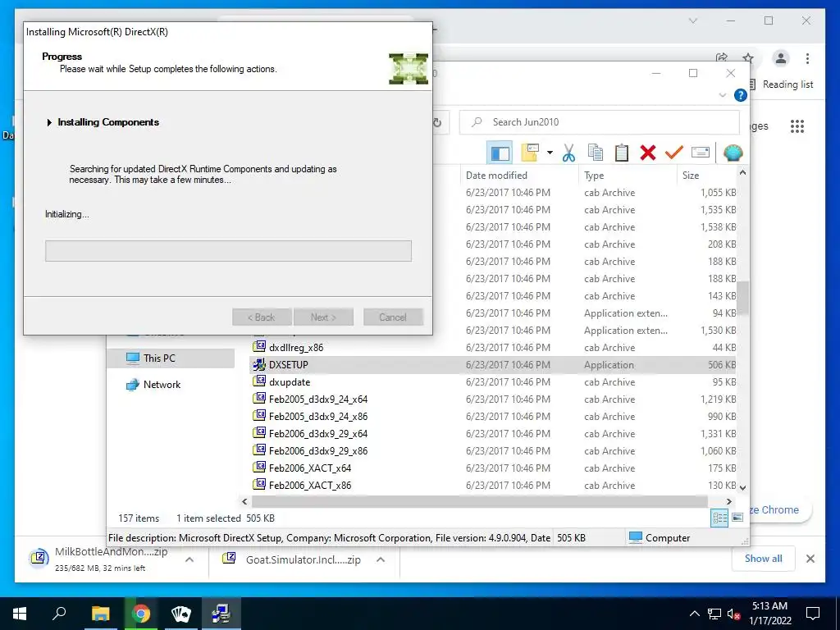Image resolution: width=840 pixels, height=630 pixels.
Task: Click the file list scroll down arrow
Action: click(x=742, y=487)
